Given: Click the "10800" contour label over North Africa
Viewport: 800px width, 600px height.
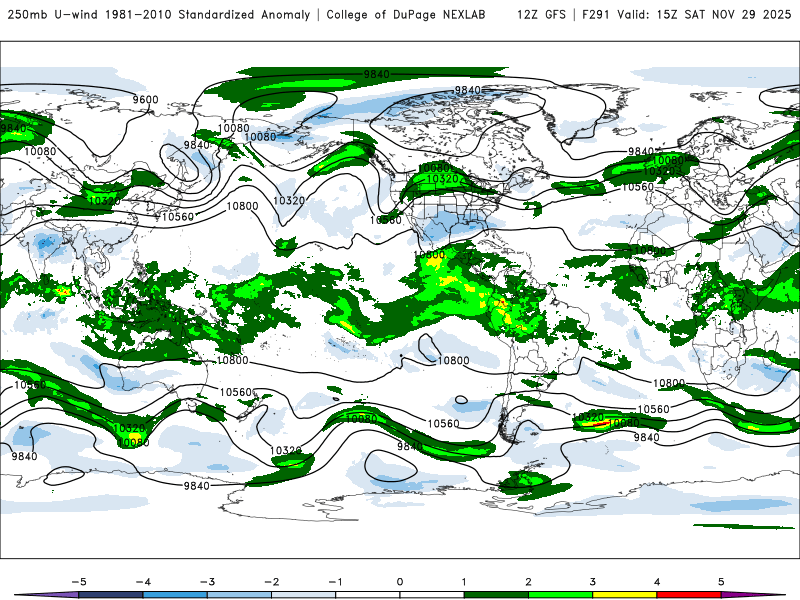Looking at the screenshot, I should point(651,251).
